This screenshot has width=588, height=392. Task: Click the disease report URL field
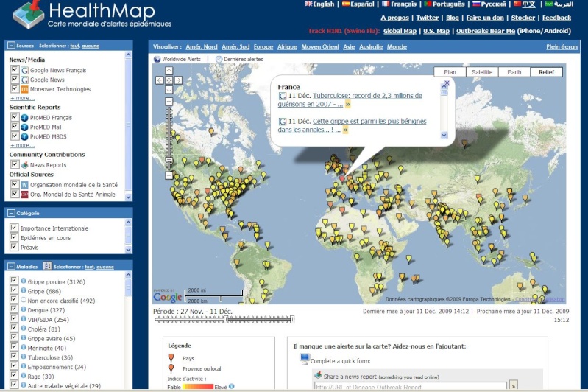click(410, 387)
